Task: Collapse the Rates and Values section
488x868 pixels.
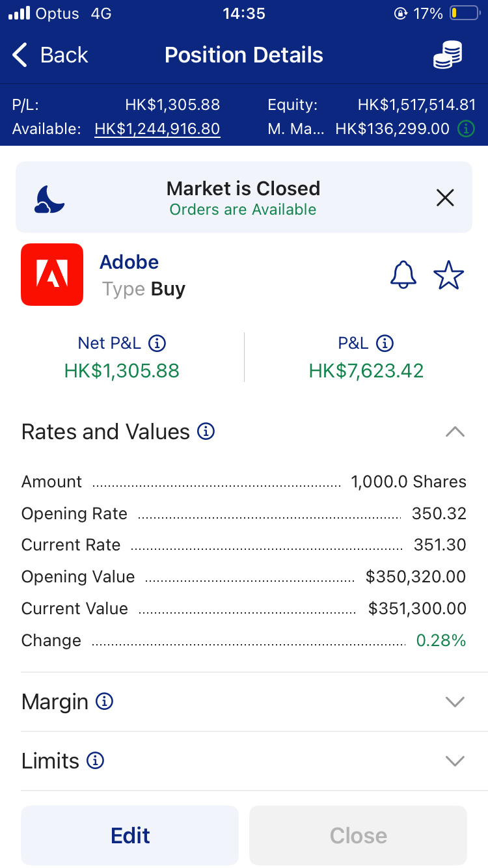Action: [x=455, y=431]
